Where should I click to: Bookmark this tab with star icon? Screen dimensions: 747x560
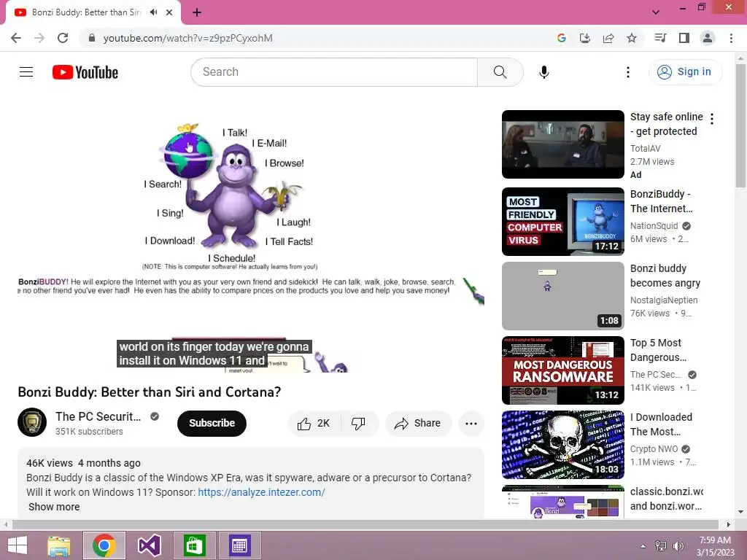pos(632,38)
